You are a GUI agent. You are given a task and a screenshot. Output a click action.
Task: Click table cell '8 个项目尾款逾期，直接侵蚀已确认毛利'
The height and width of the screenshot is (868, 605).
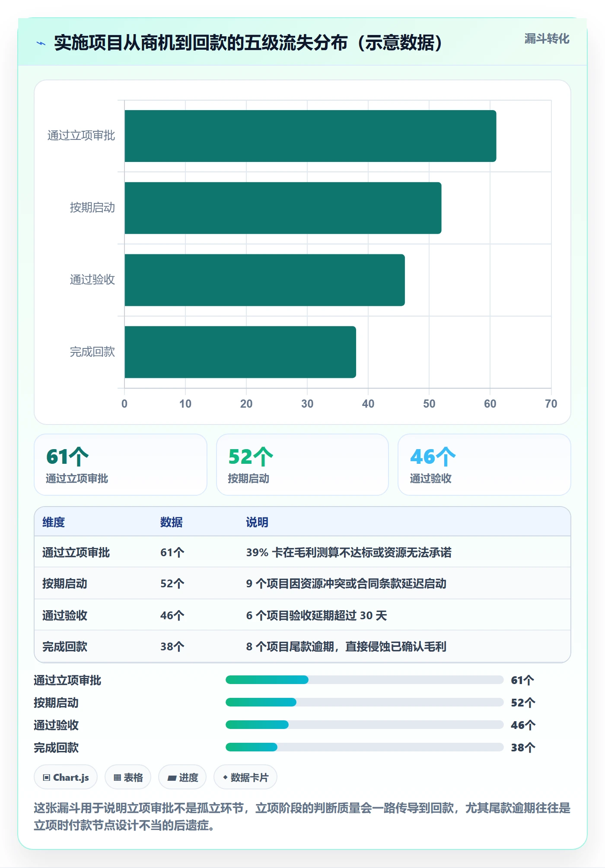click(346, 646)
